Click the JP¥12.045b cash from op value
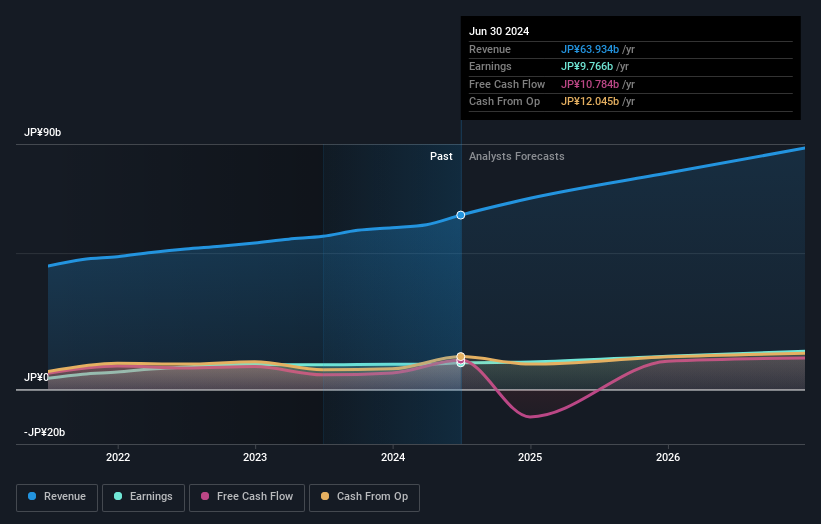The width and height of the screenshot is (821, 524). tap(590, 102)
